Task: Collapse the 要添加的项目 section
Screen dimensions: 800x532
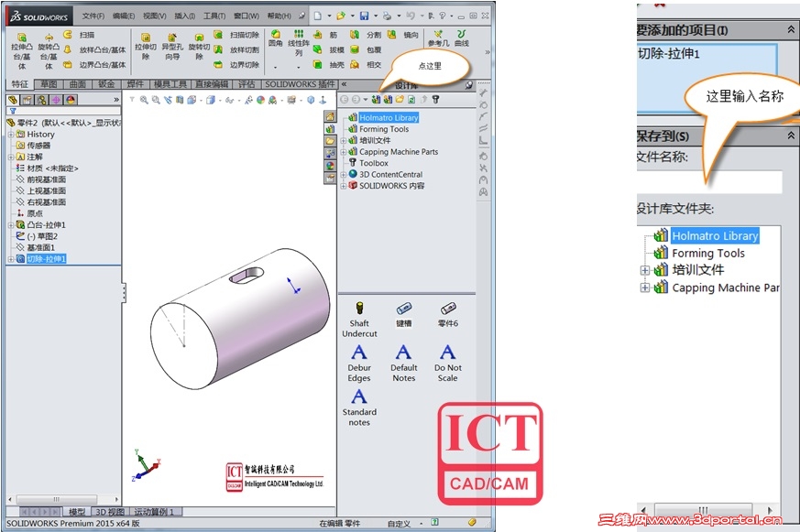Action: (x=791, y=29)
